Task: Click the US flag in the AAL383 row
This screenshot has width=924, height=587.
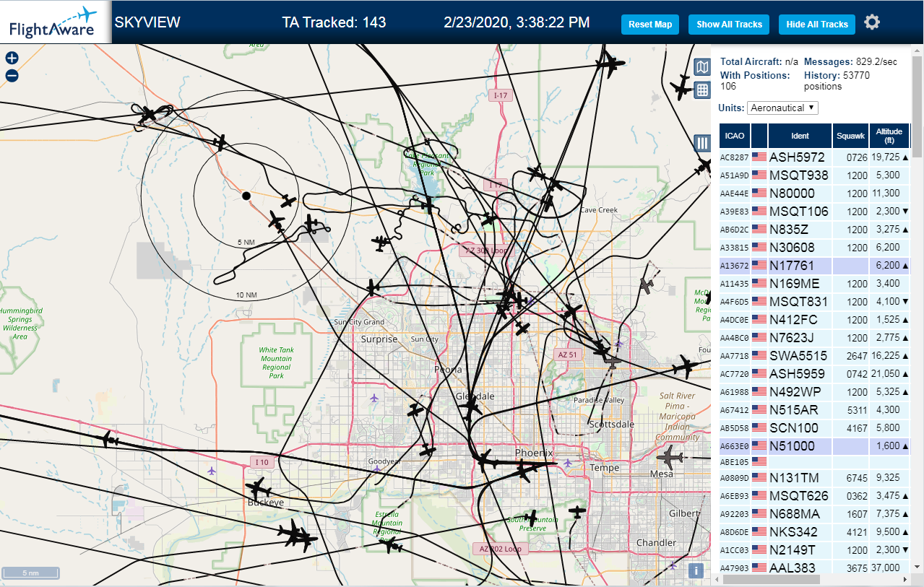Action: [x=759, y=568]
